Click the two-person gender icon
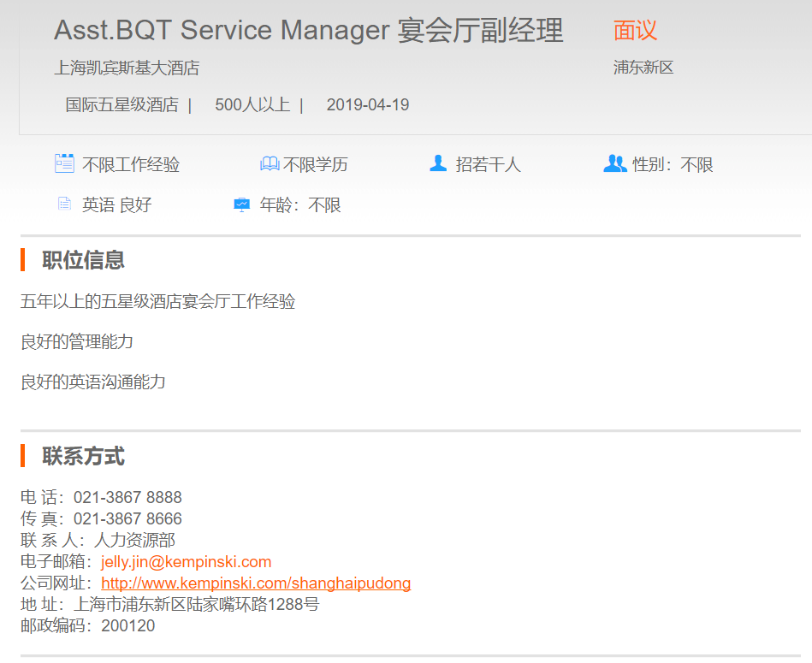 tap(614, 163)
